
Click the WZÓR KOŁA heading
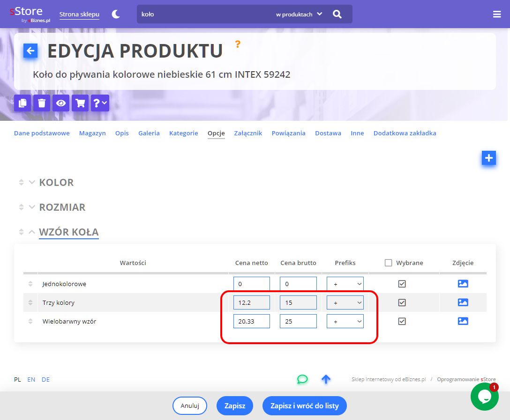68,232
